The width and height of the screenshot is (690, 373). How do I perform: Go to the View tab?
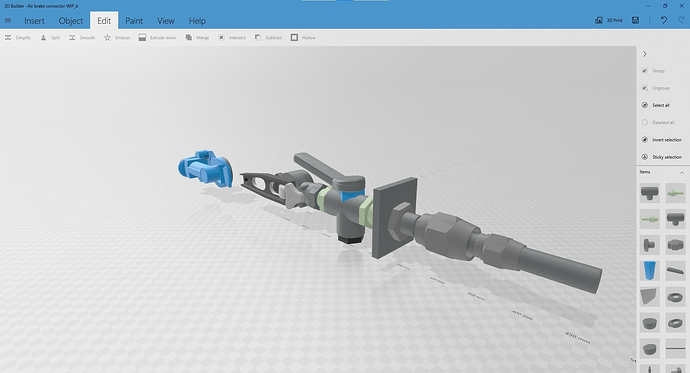[165, 21]
